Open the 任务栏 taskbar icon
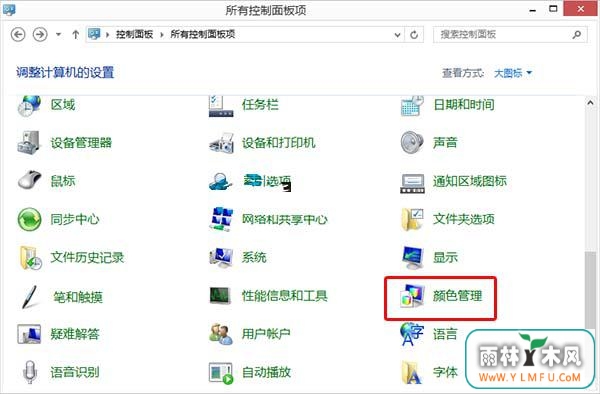Image resolution: width=600 pixels, height=394 pixels. pyautogui.click(x=221, y=105)
